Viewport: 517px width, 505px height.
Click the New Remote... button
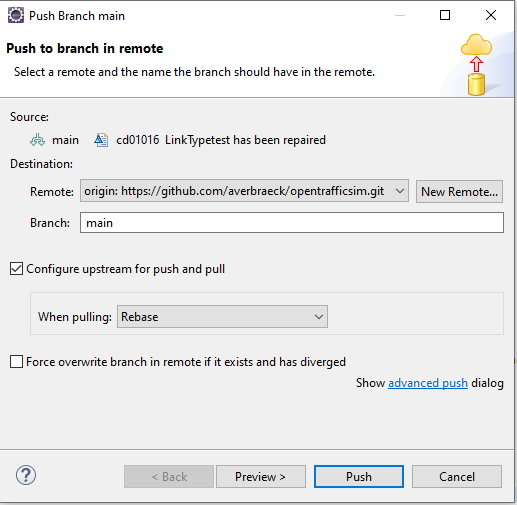[x=459, y=192]
